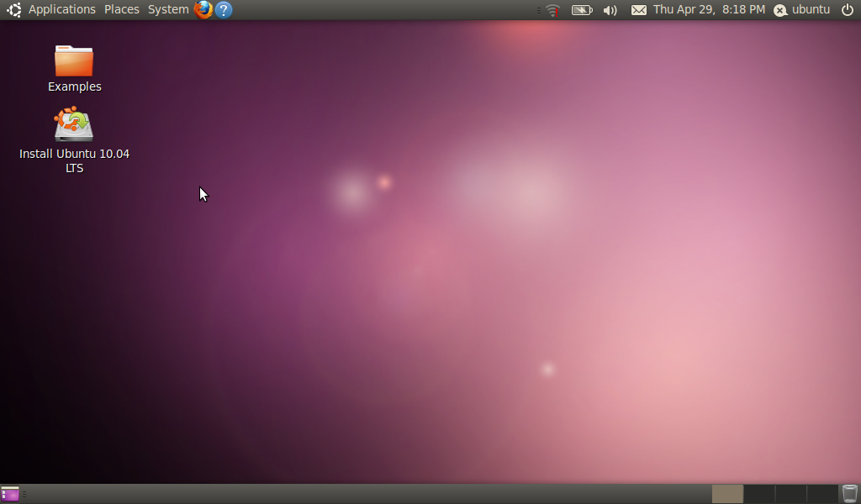Open the Trash in bottom panel
861x504 pixels.
coord(850,494)
